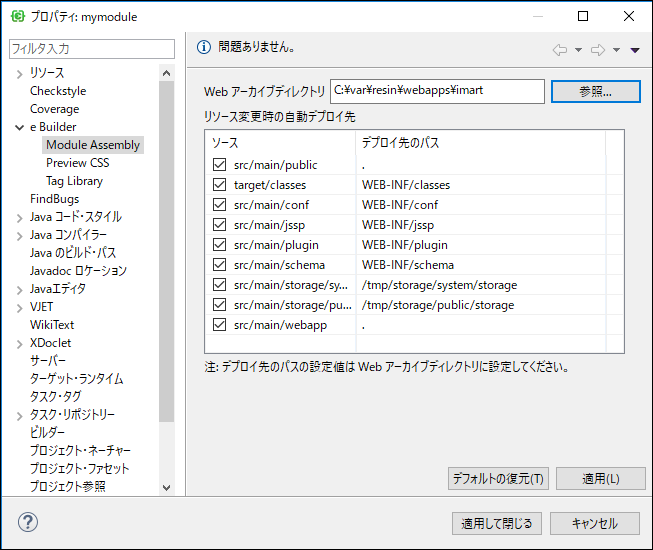The height and width of the screenshot is (550, 653).
Task: Click the tree vertical scrollbar thumb
Action: click(x=167, y=251)
